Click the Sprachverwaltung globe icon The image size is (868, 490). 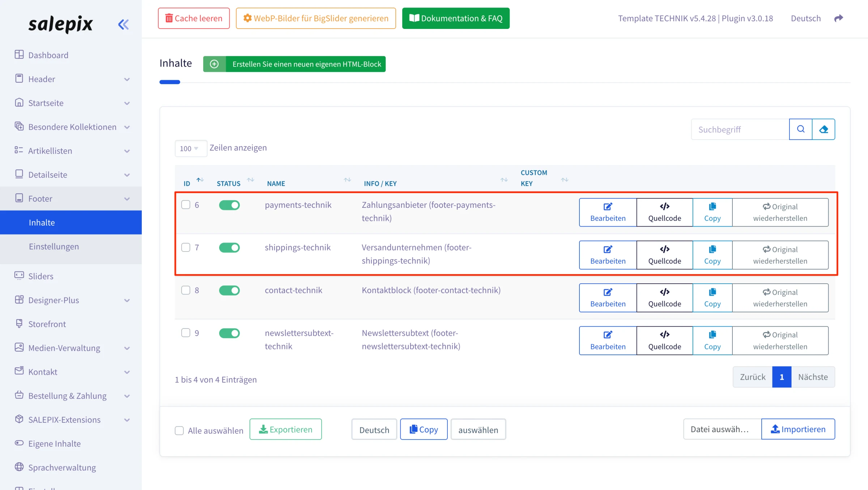[x=19, y=467]
